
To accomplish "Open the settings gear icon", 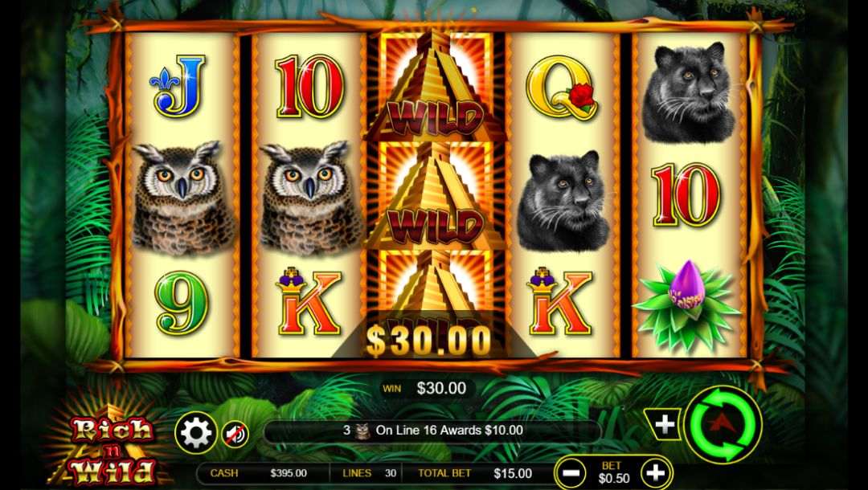I will tap(195, 433).
